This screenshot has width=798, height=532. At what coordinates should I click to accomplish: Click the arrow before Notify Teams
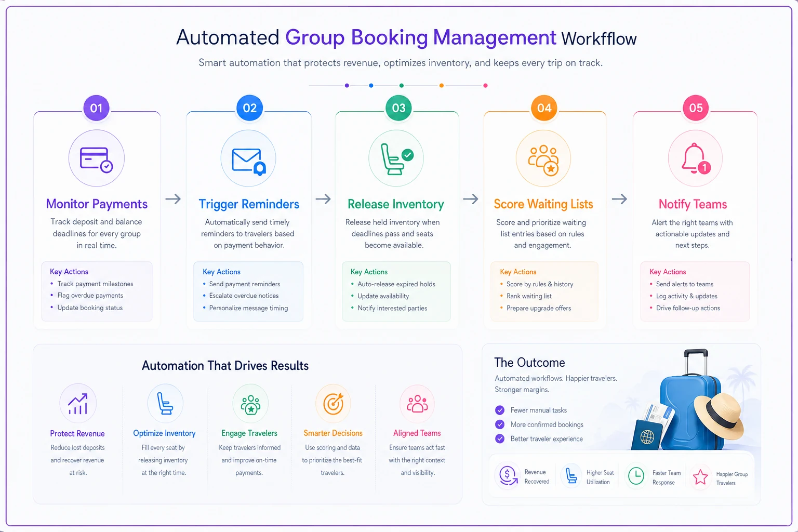619,199
